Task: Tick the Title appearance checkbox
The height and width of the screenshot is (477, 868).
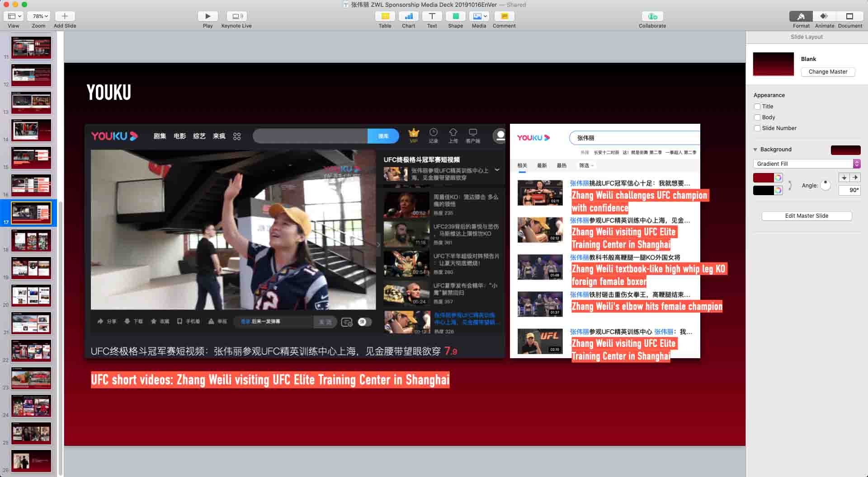Action: (x=757, y=107)
